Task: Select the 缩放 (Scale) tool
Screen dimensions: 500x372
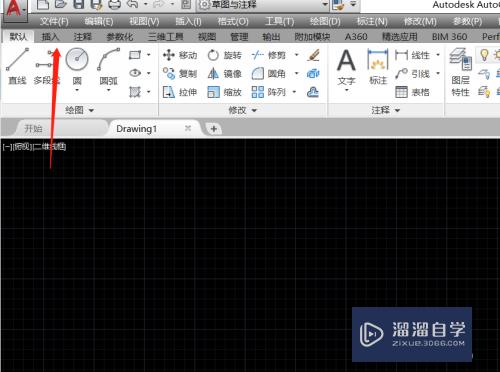Action: click(x=224, y=92)
